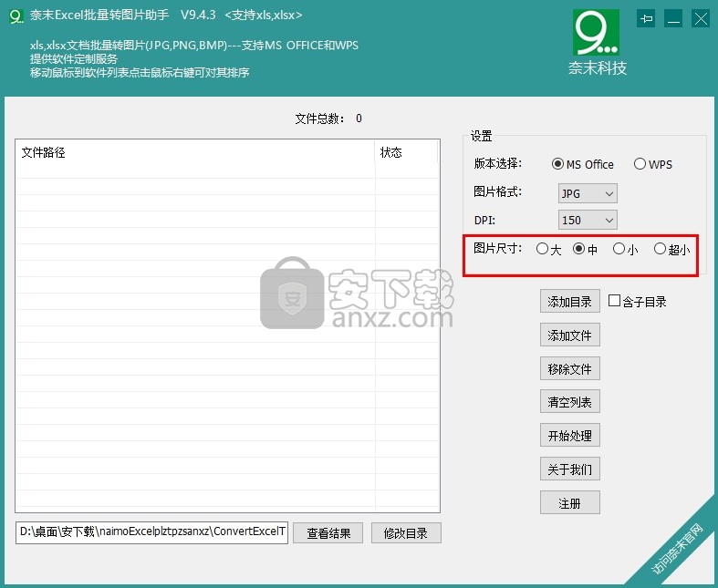Image resolution: width=718 pixels, height=588 pixels.
Task: Click 查看结果 button
Action: click(328, 533)
